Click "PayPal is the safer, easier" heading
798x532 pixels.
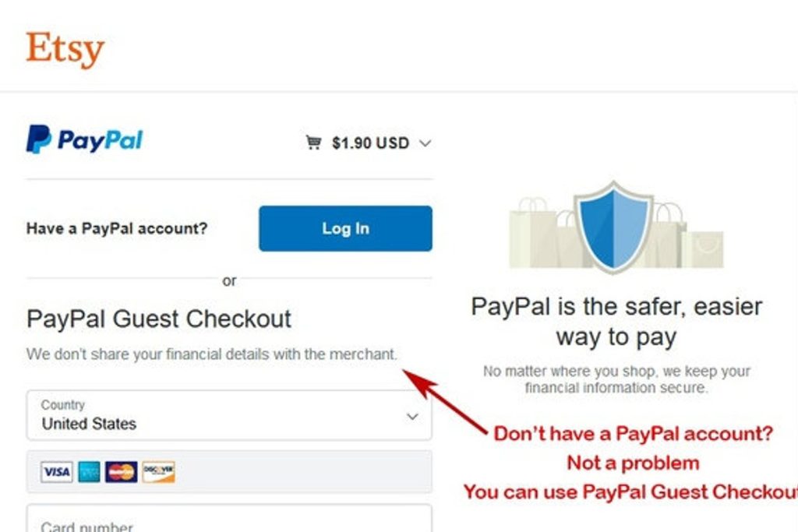(617, 307)
